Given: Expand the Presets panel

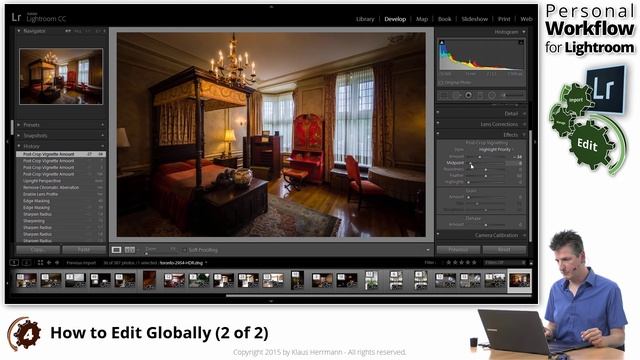Looking at the screenshot, I should click(19, 125).
